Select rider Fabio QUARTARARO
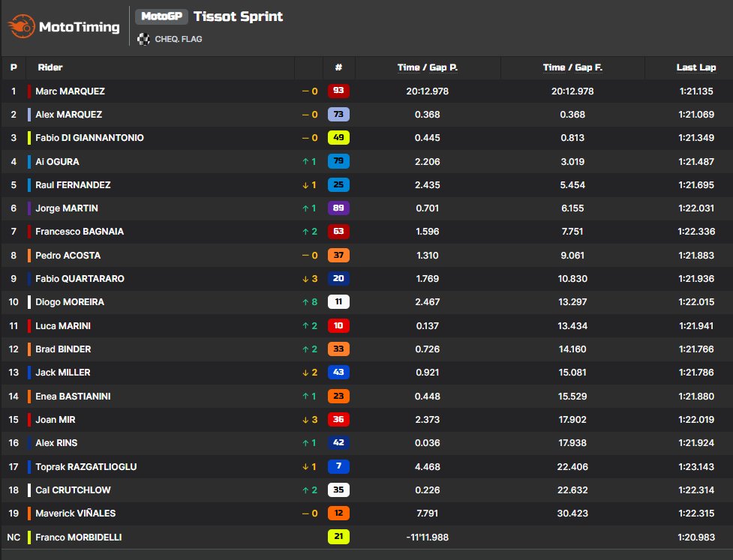The image size is (733, 560). pos(80,279)
